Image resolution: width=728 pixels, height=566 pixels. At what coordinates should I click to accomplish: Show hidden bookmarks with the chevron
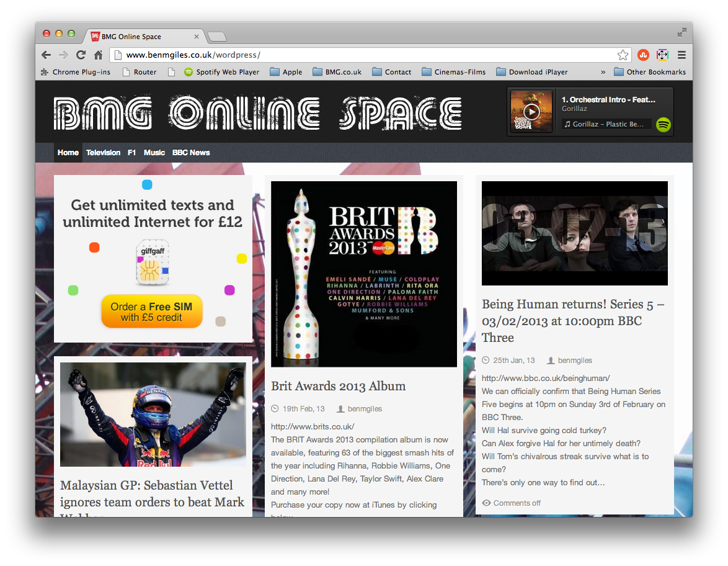pos(603,72)
